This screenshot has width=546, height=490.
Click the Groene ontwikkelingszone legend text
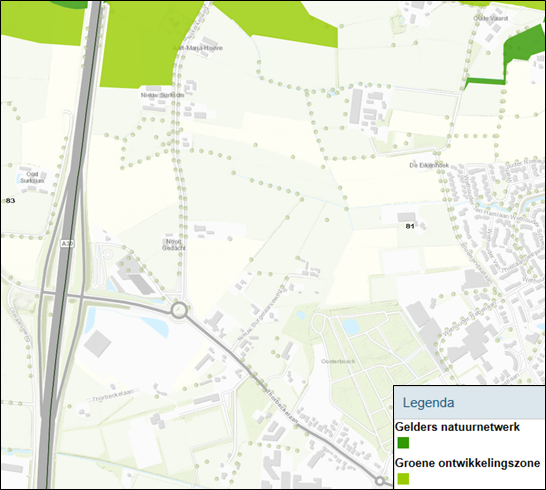click(x=467, y=463)
